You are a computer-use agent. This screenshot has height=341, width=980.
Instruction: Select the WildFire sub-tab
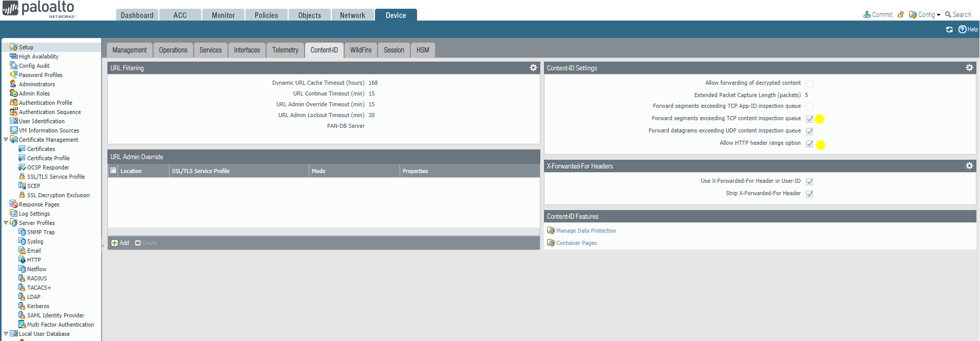(361, 50)
